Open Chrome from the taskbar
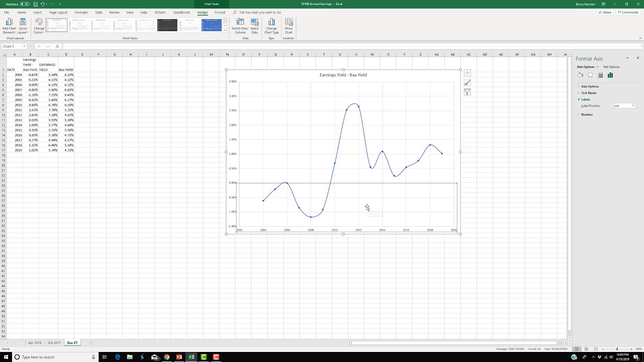 [x=167, y=357]
